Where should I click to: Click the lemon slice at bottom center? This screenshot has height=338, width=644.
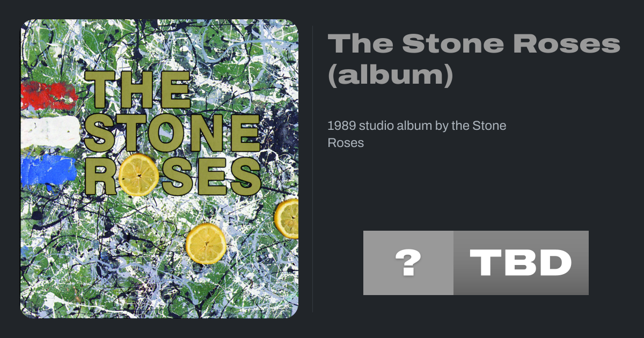[206, 244]
